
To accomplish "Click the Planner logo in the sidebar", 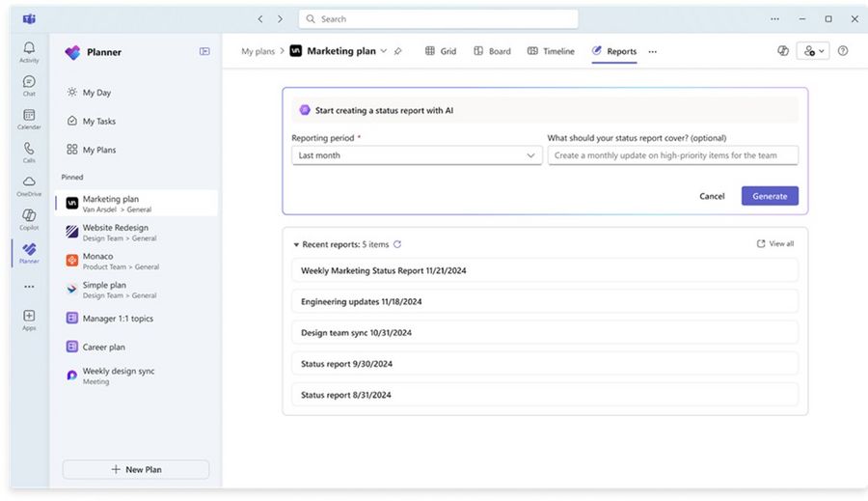I will pos(72,52).
